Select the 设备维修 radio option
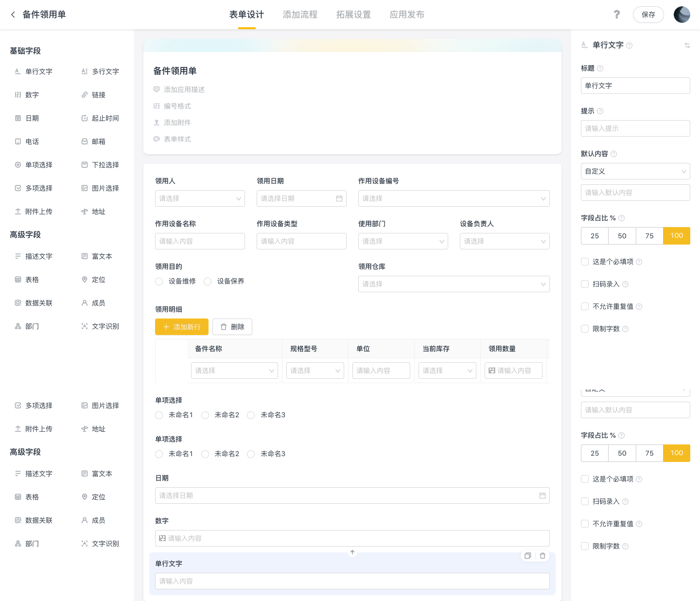Screen dimensions: 700x601 (x=159, y=282)
